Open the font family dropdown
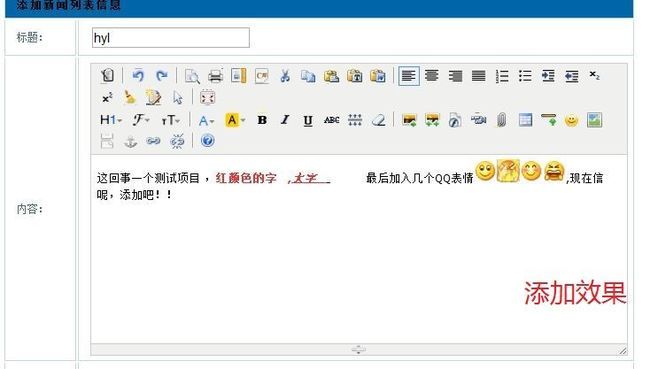The width and height of the screenshot is (650, 369). click(x=141, y=120)
